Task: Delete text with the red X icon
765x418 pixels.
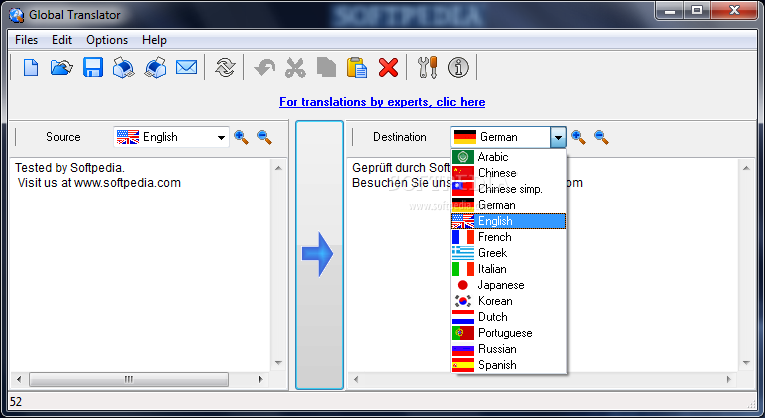Action: (388, 67)
